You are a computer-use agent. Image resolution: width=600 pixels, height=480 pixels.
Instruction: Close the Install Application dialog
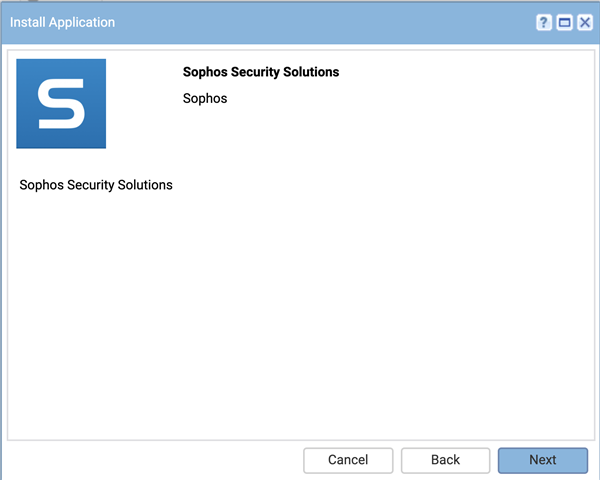pos(585,23)
